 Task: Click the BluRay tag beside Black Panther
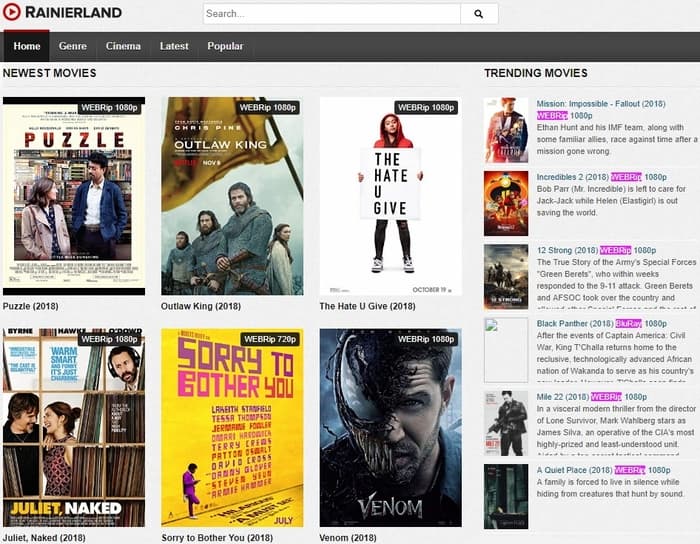click(628, 324)
